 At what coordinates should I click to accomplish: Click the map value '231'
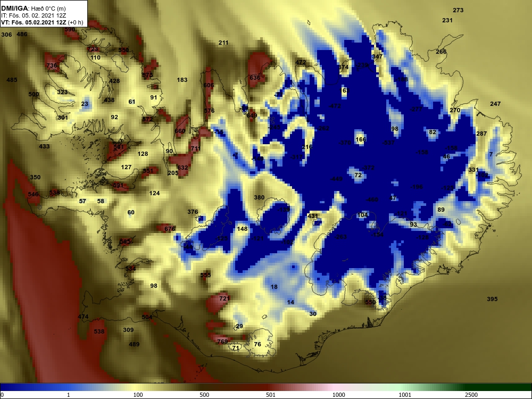click(x=447, y=20)
